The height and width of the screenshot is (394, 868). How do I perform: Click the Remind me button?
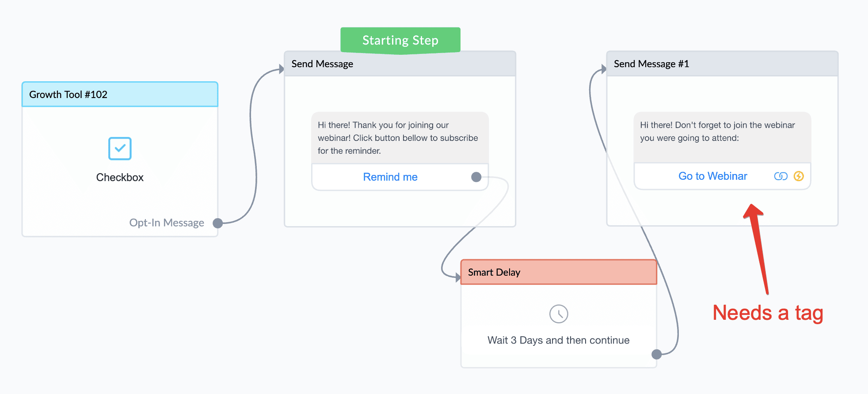[x=390, y=177]
